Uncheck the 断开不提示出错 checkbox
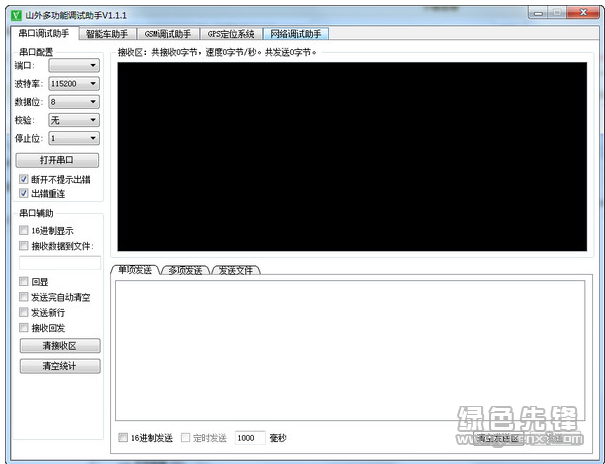605x464 pixels. (25, 180)
